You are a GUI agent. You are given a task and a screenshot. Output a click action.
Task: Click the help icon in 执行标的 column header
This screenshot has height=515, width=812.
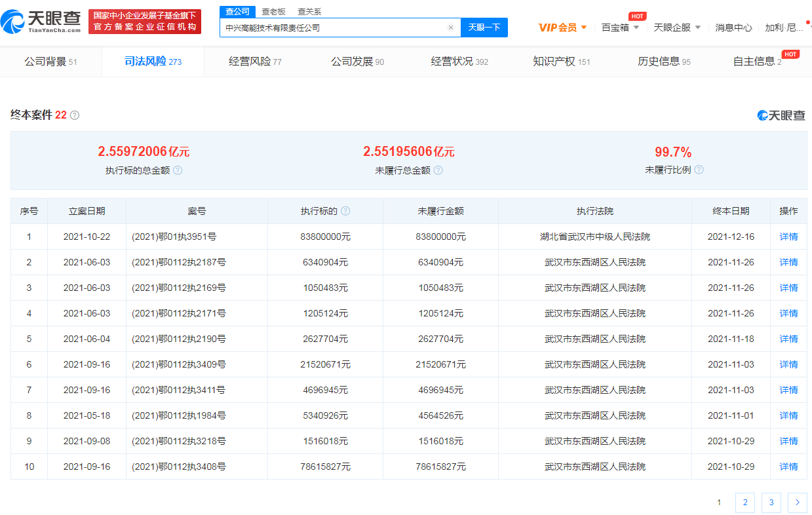point(345,211)
